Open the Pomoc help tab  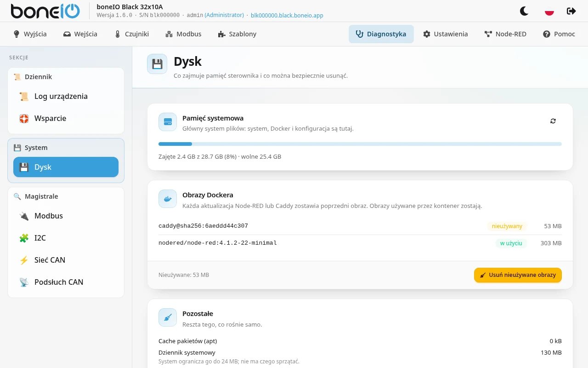[559, 34]
